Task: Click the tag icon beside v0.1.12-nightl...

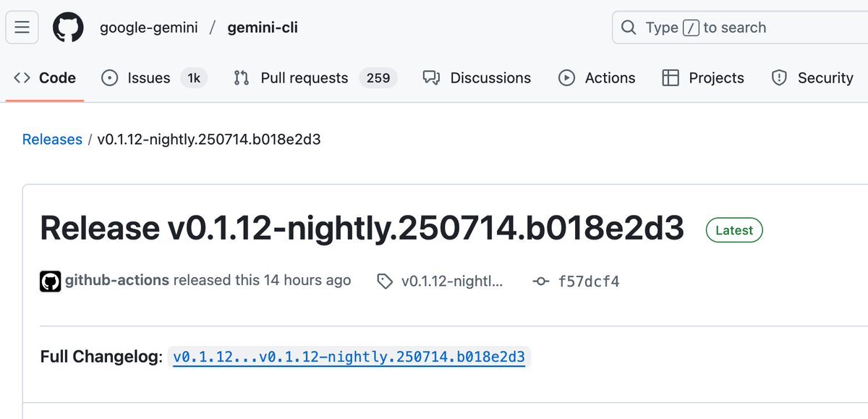Action: 386,282
